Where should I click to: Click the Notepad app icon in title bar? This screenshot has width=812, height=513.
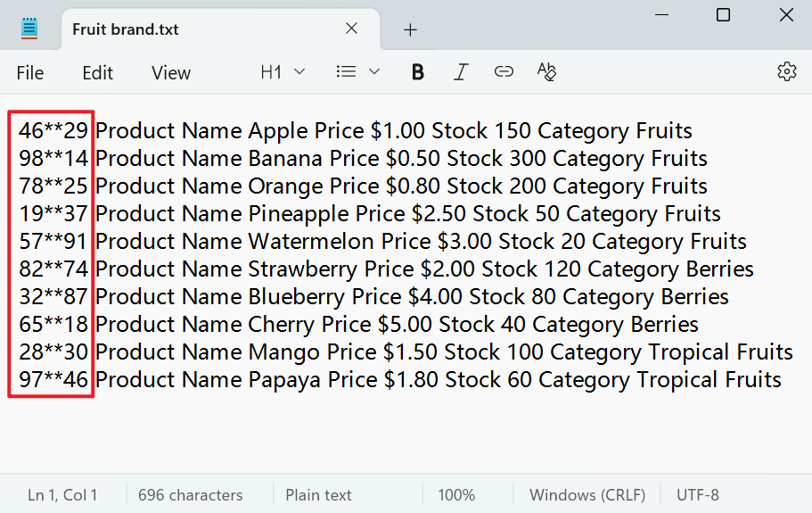30,29
